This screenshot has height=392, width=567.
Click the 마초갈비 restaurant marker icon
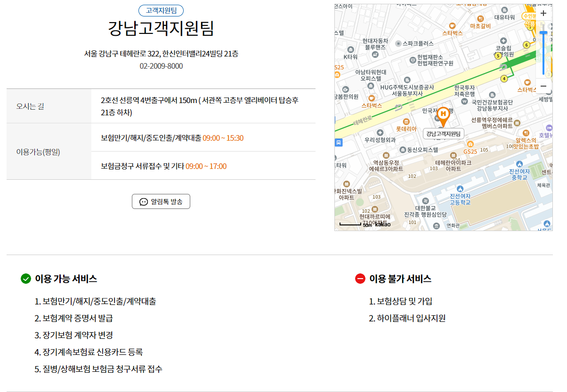tap(481, 18)
